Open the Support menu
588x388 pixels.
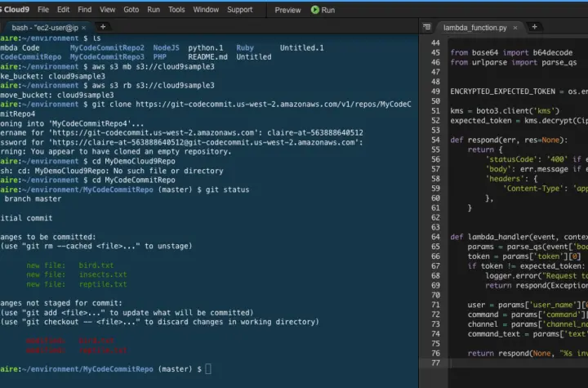(x=239, y=10)
